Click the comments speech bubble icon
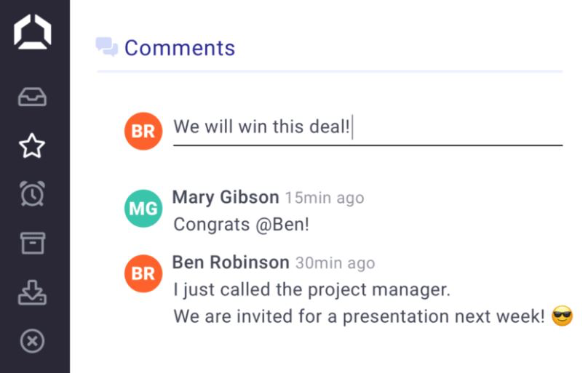The image size is (588, 373). (107, 47)
